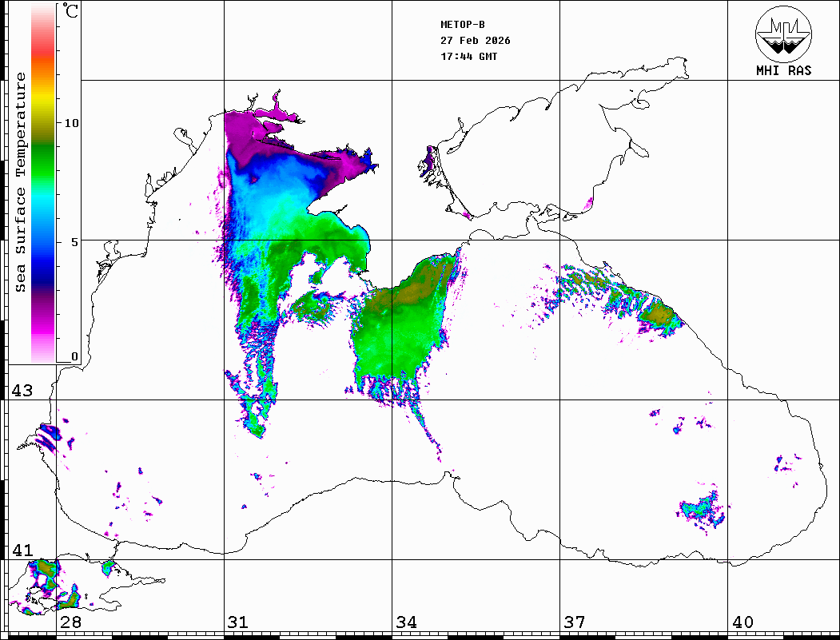
Task: Click the latitude label "43"
Action: (22, 391)
